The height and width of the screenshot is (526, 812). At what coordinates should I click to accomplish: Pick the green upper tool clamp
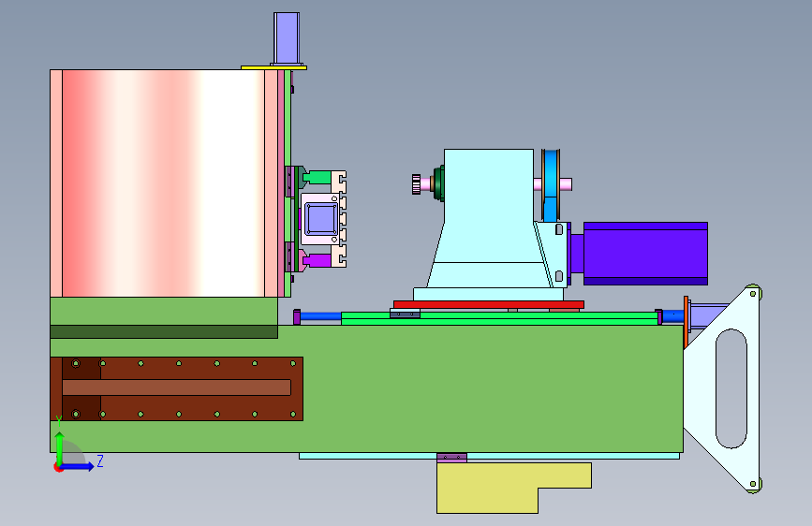[x=317, y=178]
